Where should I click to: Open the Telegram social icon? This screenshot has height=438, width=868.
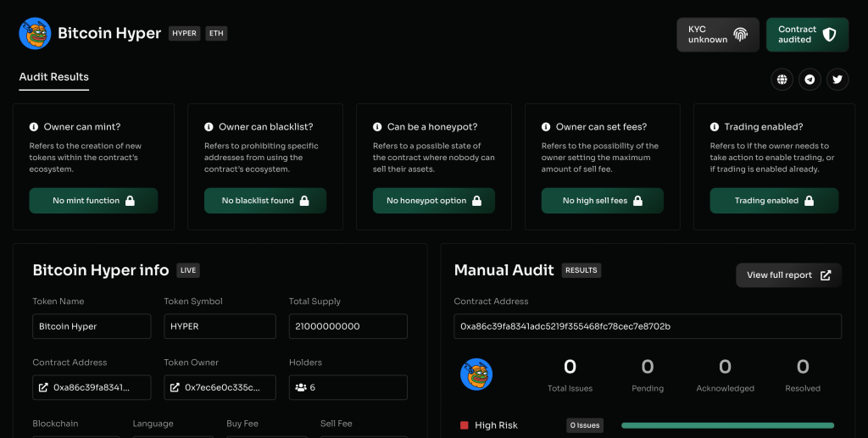point(810,80)
